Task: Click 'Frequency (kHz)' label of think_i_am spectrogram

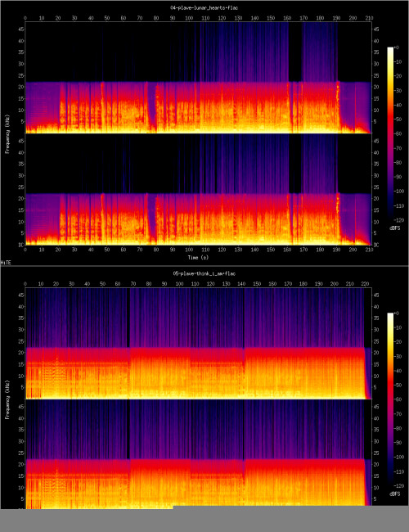Action: click(7, 399)
